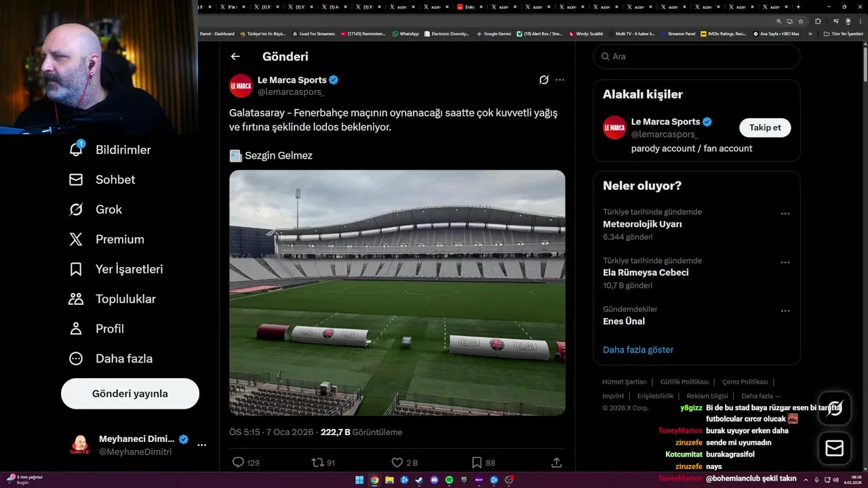The width and height of the screenshot is (868, 488).
Task: Open the Erdoğan browser tab
Action: (x=471, y=7)
